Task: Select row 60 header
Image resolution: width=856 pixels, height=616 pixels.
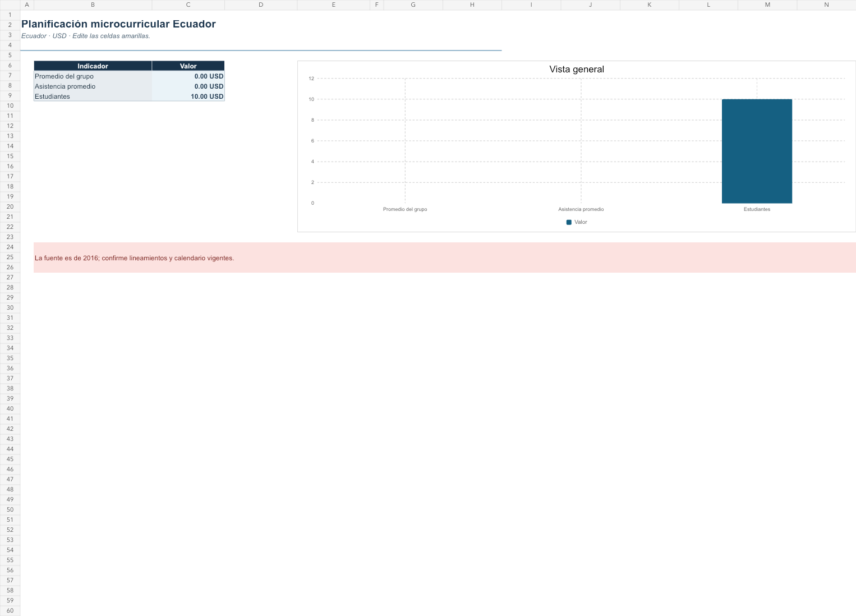Action: point(10,611)
